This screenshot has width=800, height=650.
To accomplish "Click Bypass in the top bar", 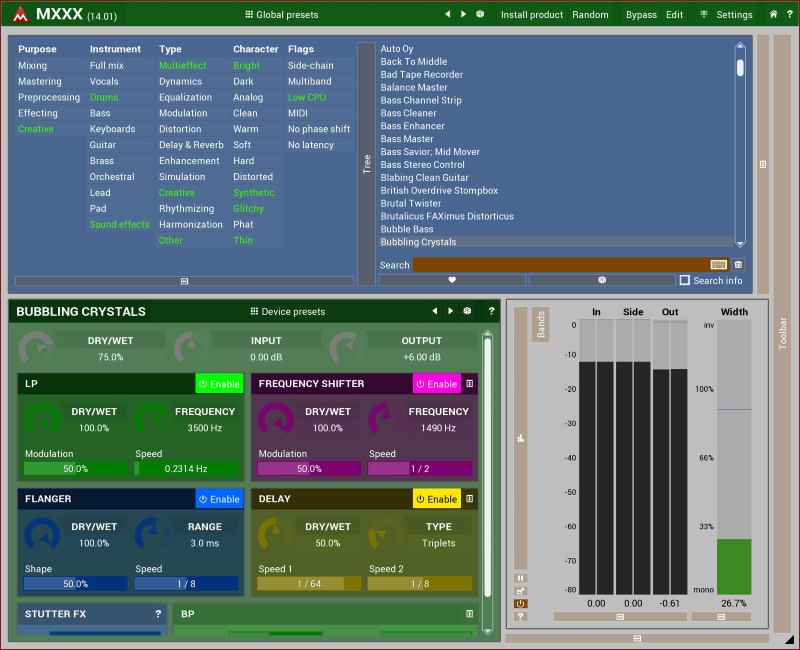I will click(x=641, y=15).
